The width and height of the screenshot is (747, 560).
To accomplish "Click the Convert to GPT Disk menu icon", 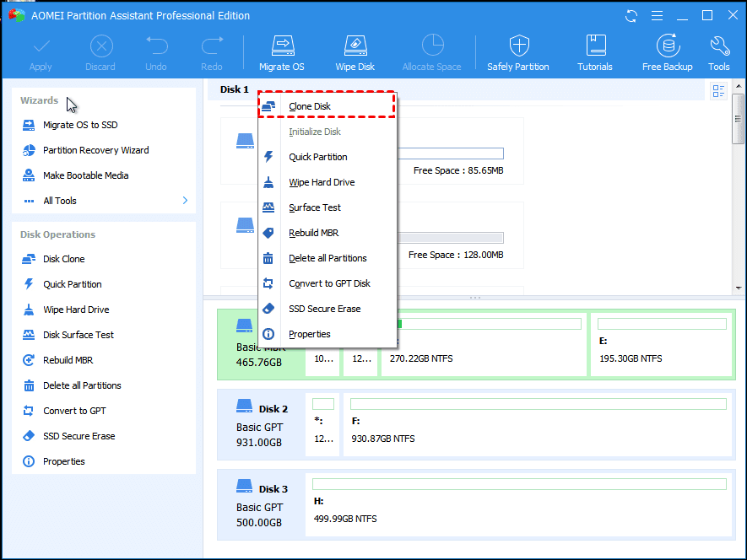I will (268, 283).
